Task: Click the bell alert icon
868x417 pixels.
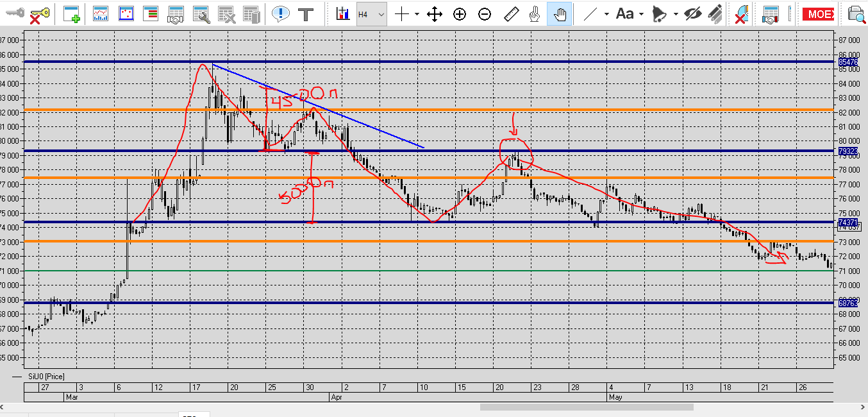Action: (x=658, y=13)
